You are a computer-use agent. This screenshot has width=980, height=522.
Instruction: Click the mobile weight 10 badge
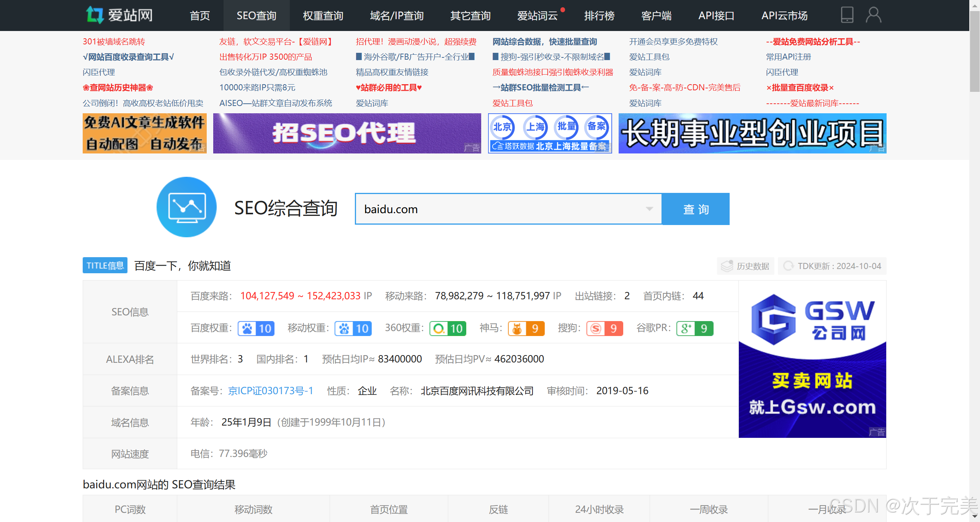click(x=353, y=328)
